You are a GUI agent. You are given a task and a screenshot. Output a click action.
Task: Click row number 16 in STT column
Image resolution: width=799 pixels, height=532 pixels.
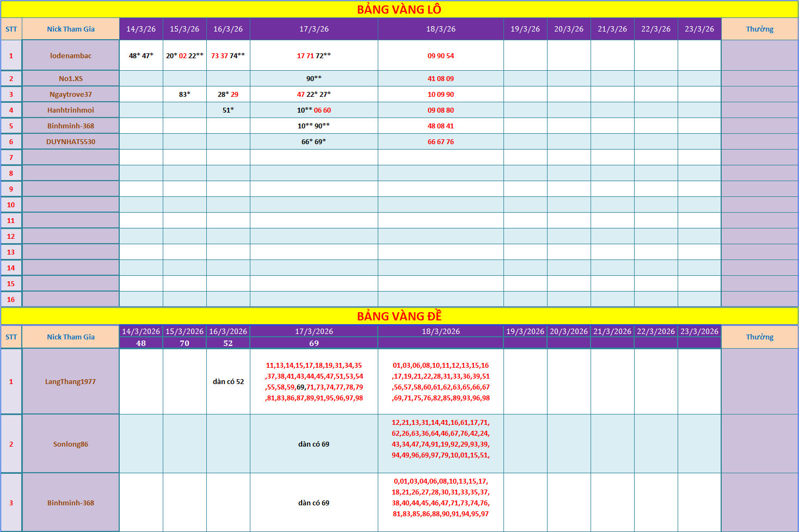coord(11,299)
